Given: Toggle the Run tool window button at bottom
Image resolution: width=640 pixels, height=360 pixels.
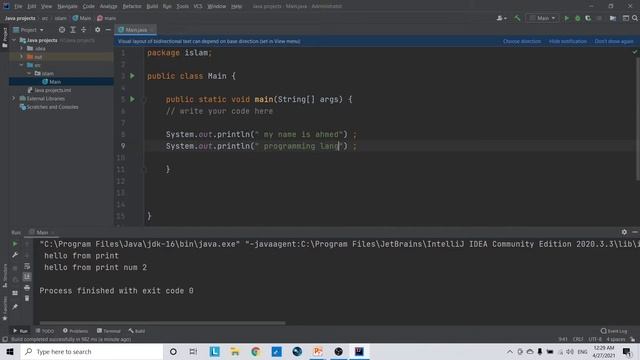Looking at the screenshot, I should [20, 331].
